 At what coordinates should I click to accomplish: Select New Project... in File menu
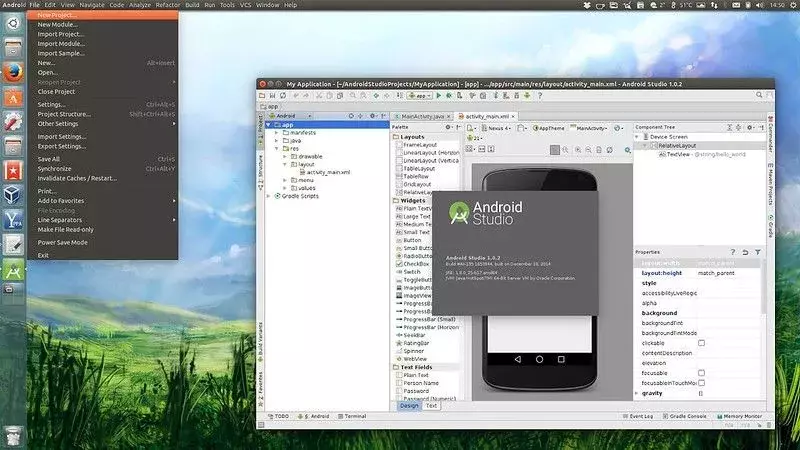[x=103, y=15]
